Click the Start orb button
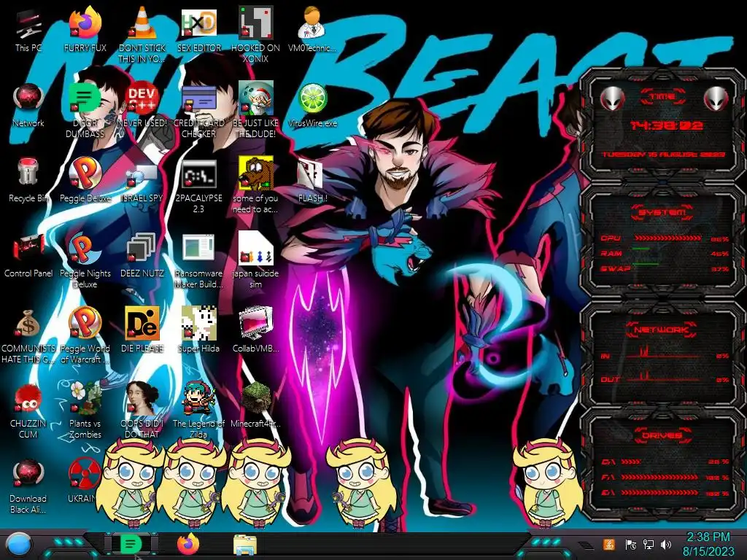This screenshot has width=747, height=560. (18, 545)
